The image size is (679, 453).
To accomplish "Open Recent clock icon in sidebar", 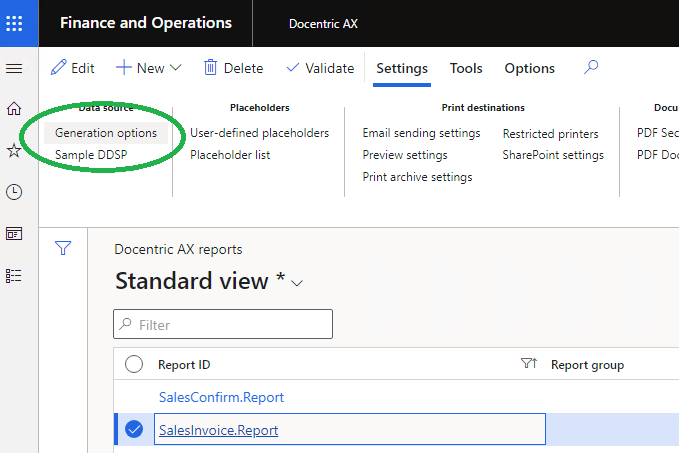I will pyautogui.click(x=14, y=192).
